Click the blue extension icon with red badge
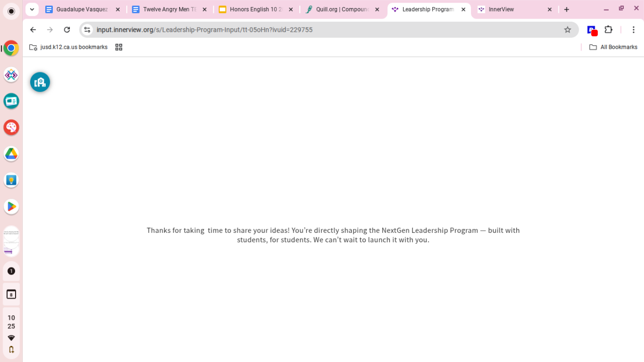This screenshot has width=644, height=362. point(592,30)
